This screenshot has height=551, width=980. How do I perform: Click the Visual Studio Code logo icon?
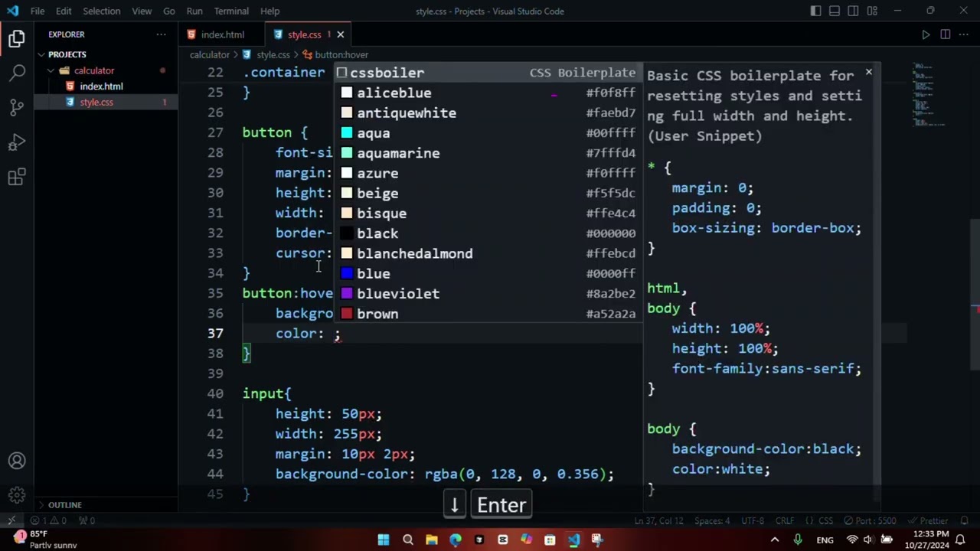click(12, 11)
